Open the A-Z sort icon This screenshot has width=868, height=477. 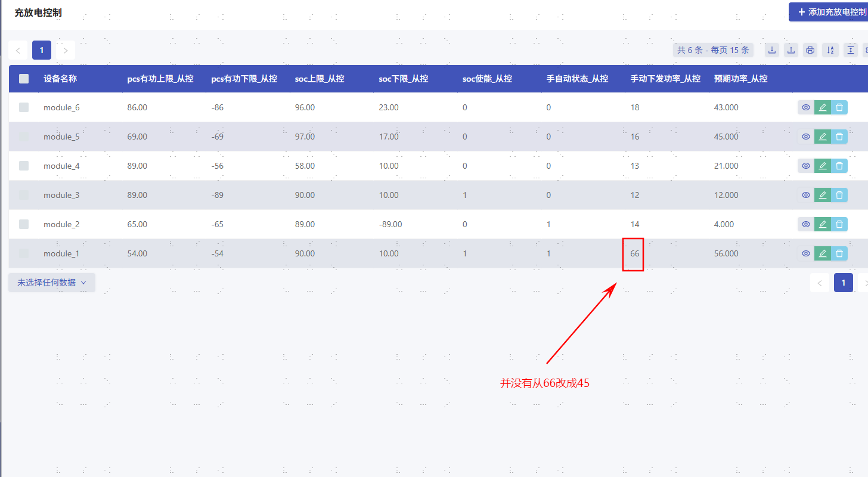(x=830, y=50)
